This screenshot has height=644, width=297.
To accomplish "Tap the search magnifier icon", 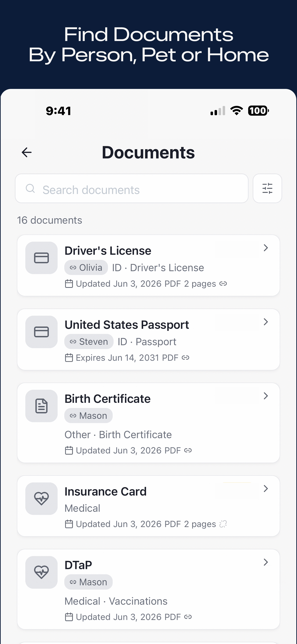I will tap(30, 188).
